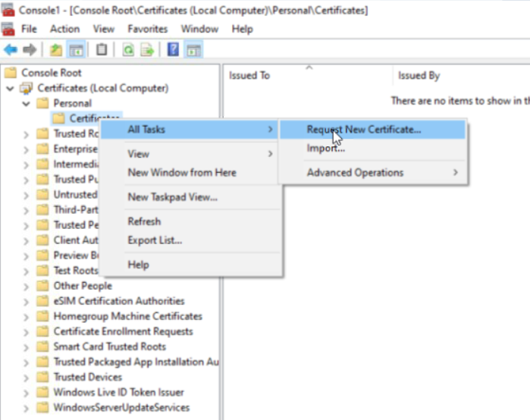
Task: Expand Windows Live ID Token Issuer store
Action: point(26,393)
